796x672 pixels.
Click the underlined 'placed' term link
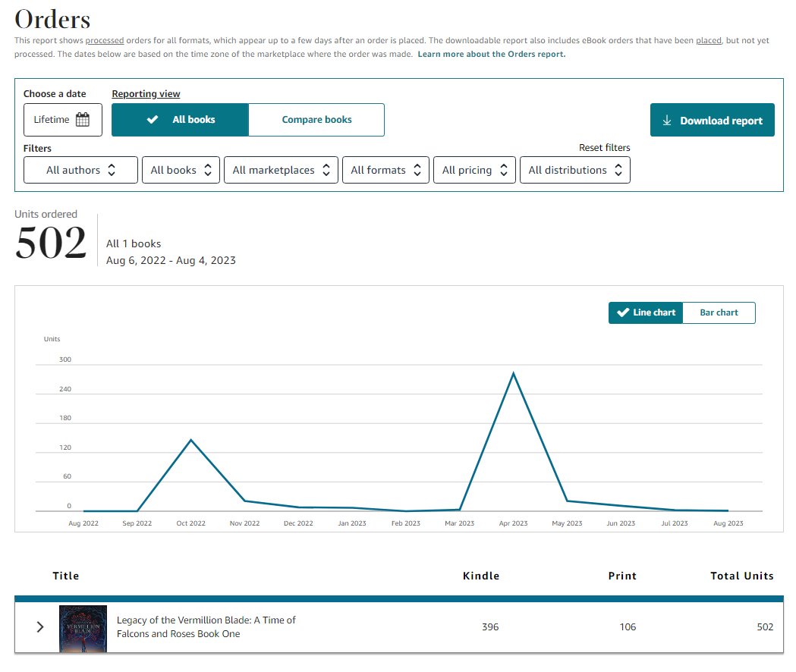click(x=709, y=41)
